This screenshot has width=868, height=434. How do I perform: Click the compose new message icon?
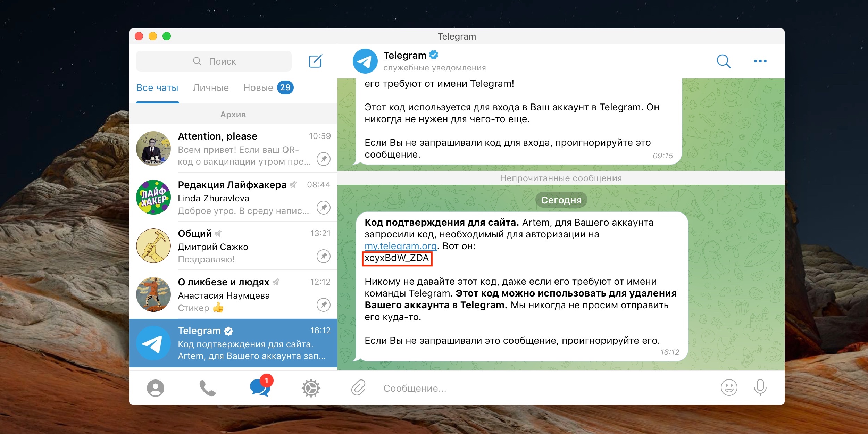pyautogui.click(x=316, y=61)
